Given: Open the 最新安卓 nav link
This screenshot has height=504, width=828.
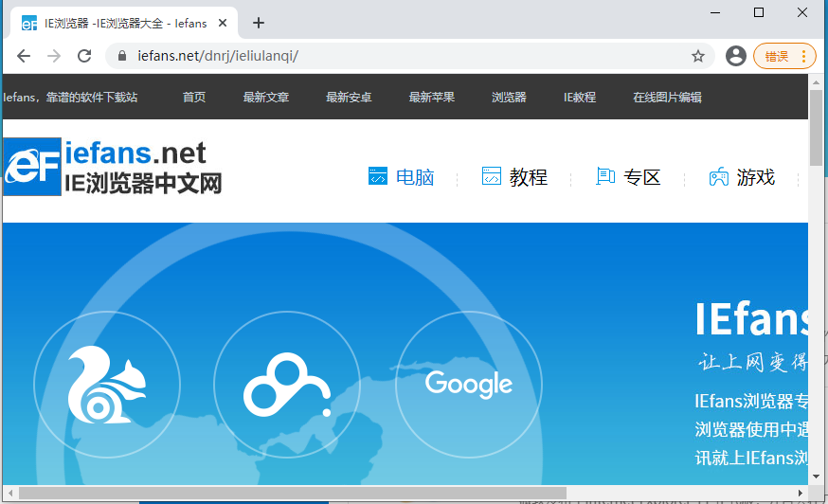Looking at the screenshot, I should (x=349, y=98).
